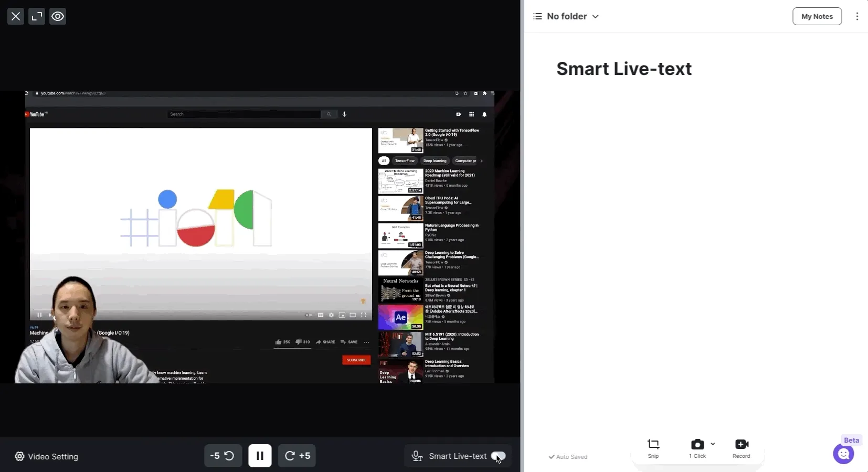Select the All filter chip
The height and width of the screenshot is (472, 868).
tap(384, 161)
